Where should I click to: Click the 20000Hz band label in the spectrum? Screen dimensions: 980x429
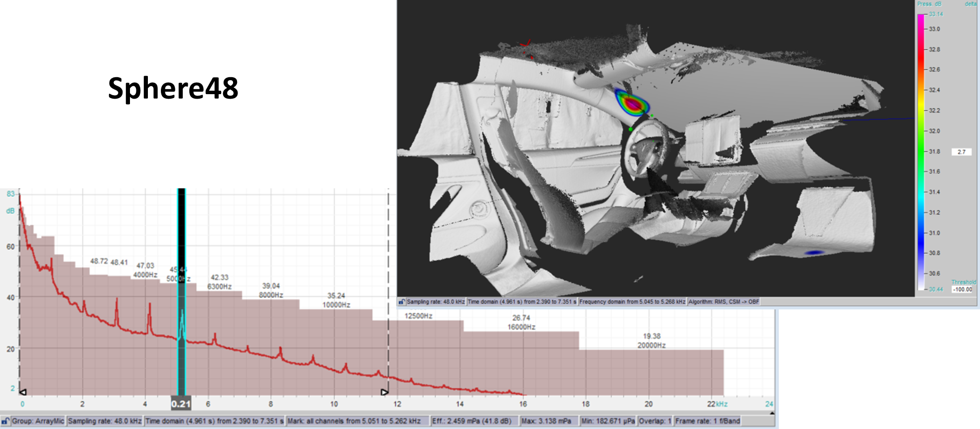coord(651,345)
